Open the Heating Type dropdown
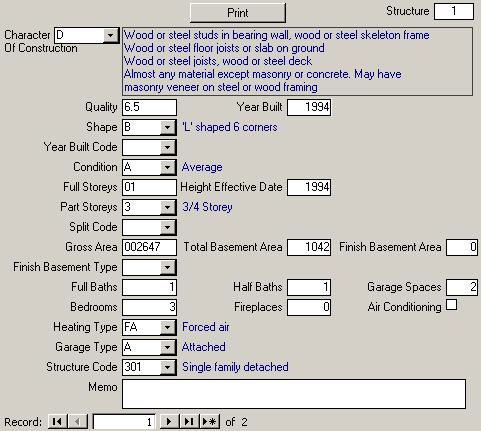481x431 pixels. point(167,327)
